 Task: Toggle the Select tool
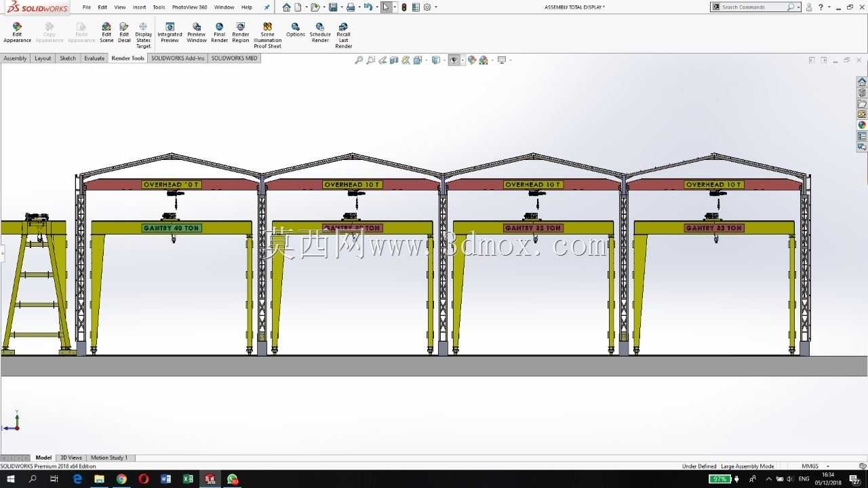[387, 7]
